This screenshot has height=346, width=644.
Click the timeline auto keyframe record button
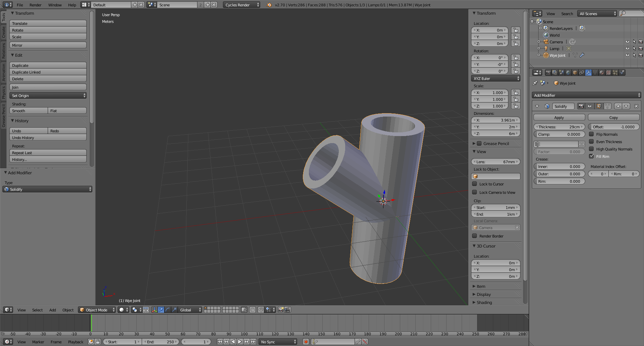pos(306,342)
